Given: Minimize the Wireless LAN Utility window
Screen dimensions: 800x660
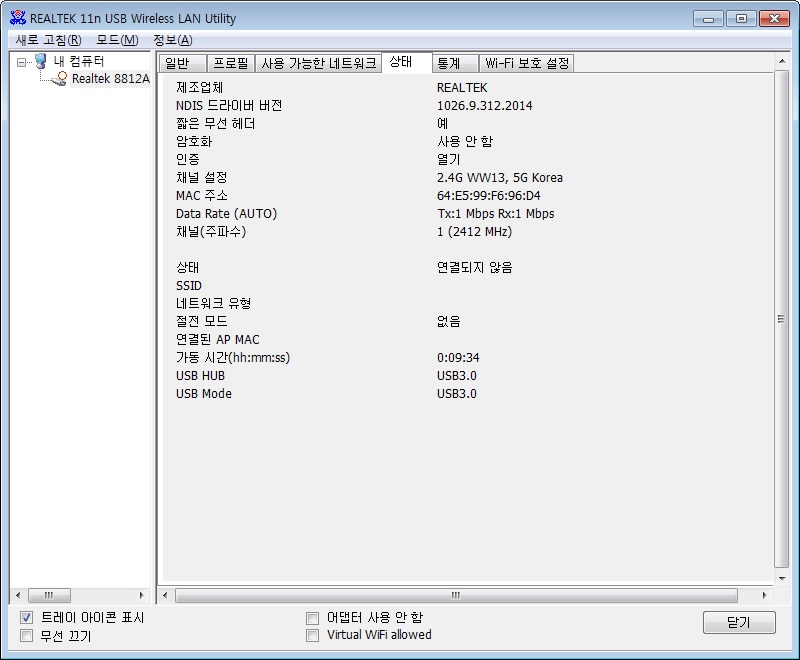Looking at the screenshot, I should [x=708, y=19].
